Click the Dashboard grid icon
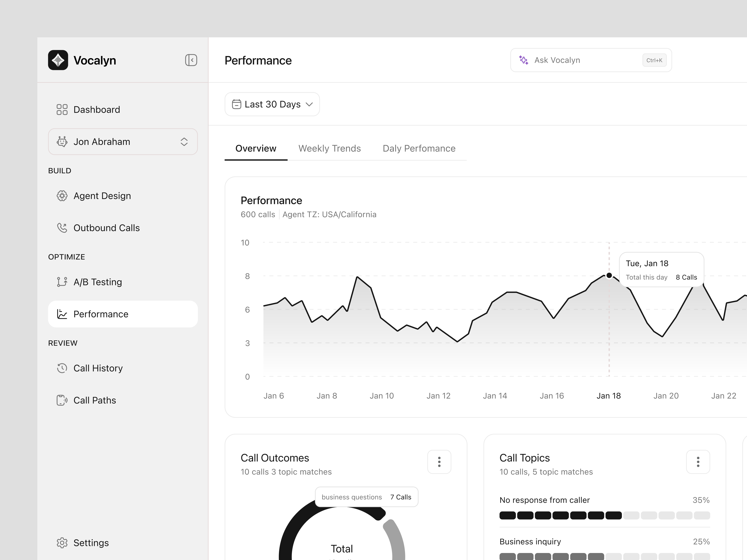 62,109
